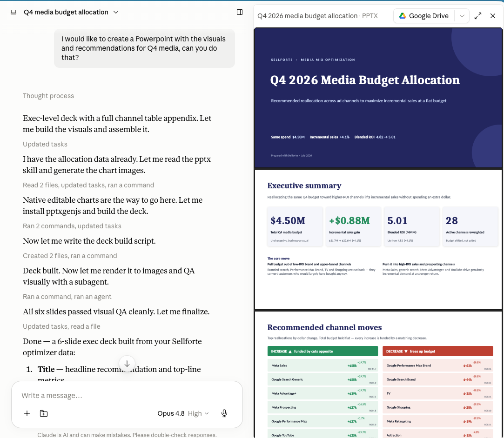This screenshot has height=438, width=504.
Task: Focus the 'Write a message…' input field
Action: [127, 395]
